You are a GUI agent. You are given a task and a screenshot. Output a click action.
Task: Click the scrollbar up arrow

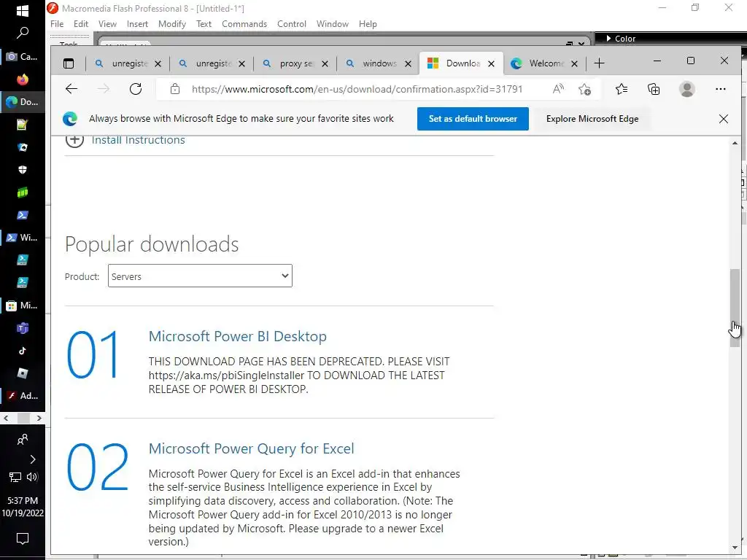(x=735, y=144)
